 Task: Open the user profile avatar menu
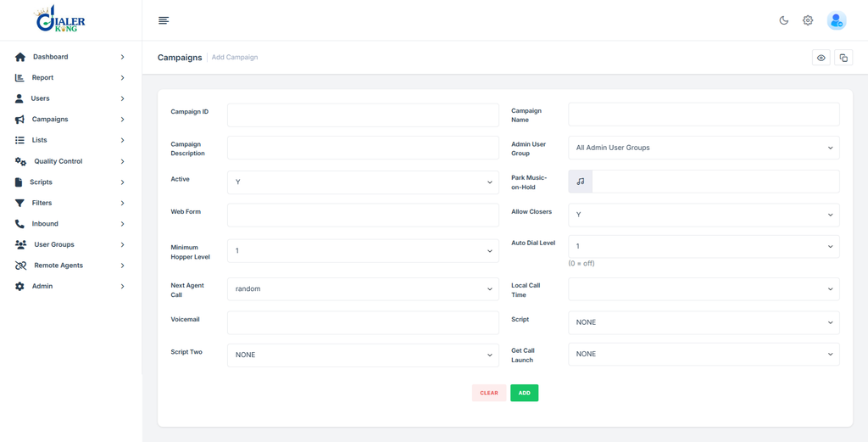tap(837, 20)
